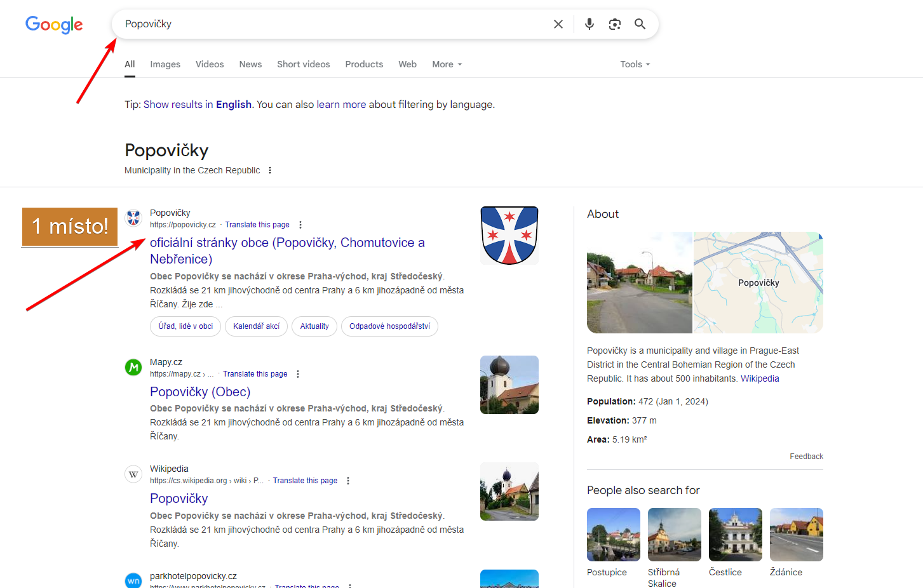
Task: Open three-dot menu of Wikipedia result
Action: (x=348, y=481)
